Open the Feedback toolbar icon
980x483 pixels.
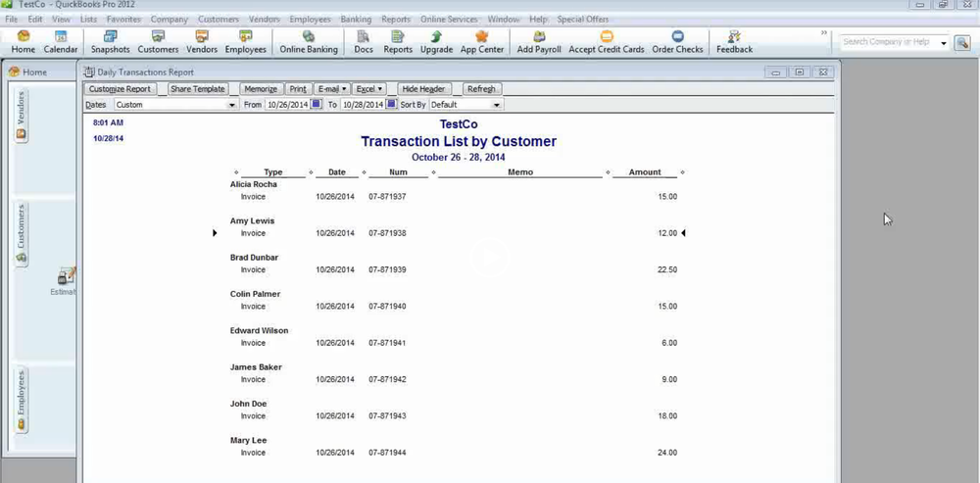coord(734,42)
